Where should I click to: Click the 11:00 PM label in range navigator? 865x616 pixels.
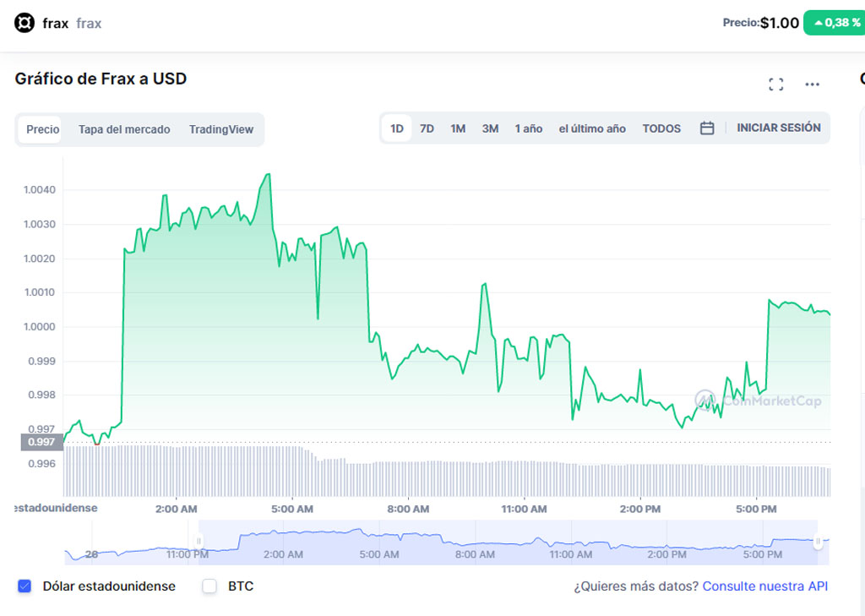187,554
